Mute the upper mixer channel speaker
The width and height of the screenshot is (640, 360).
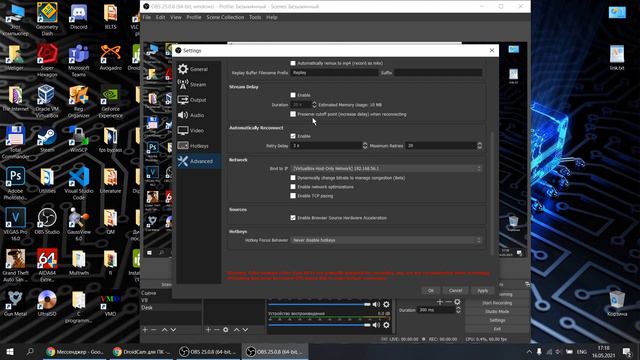click(376, 304)
